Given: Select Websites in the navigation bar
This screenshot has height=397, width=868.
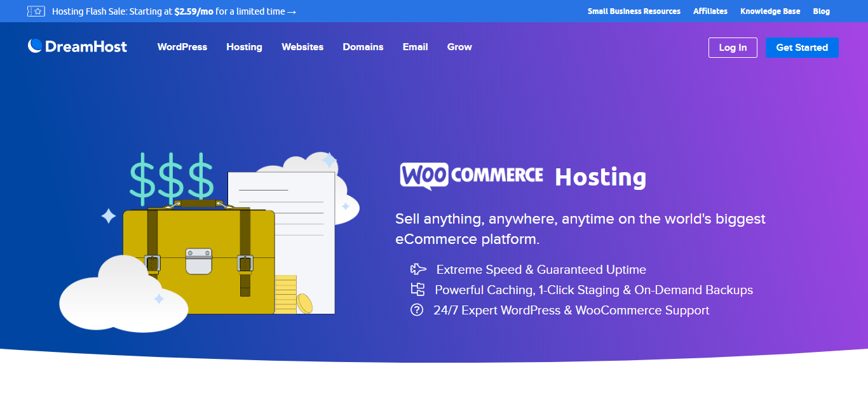Looking at the screenshot, I should pos(302,47).
